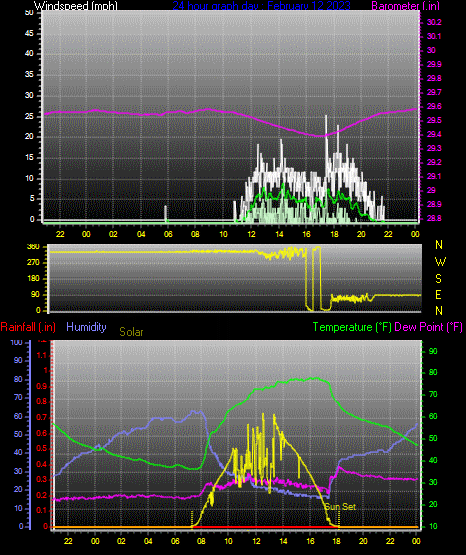Click the 29.6 barometer scale value
Screen dimensions: 466x555
pyautogui.click(x=434, y=106)
